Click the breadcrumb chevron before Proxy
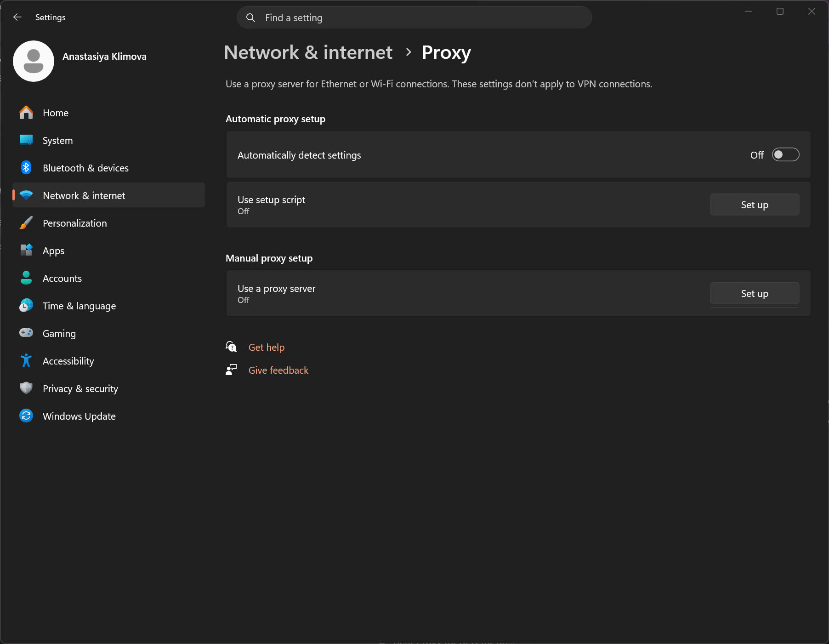 (x=409, y=52)
